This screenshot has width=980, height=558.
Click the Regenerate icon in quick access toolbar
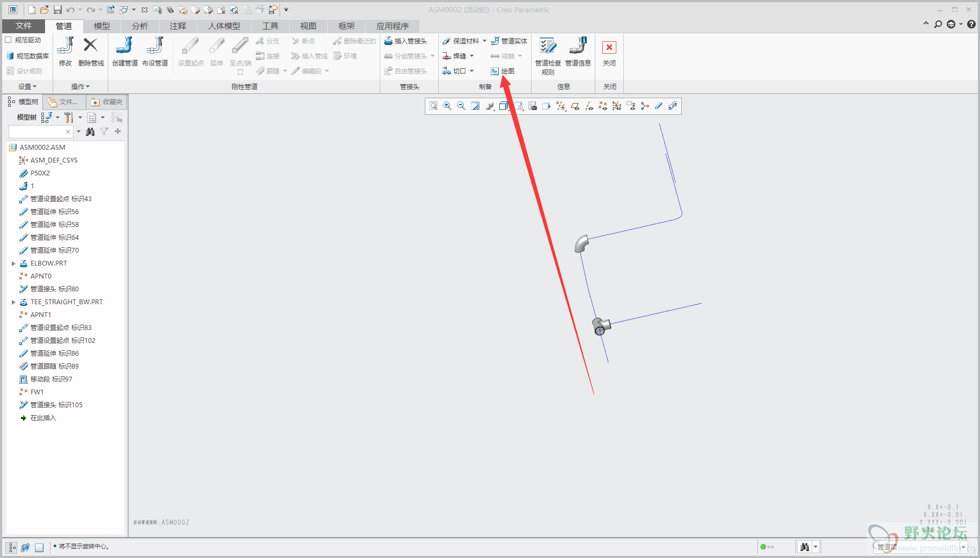110,10
